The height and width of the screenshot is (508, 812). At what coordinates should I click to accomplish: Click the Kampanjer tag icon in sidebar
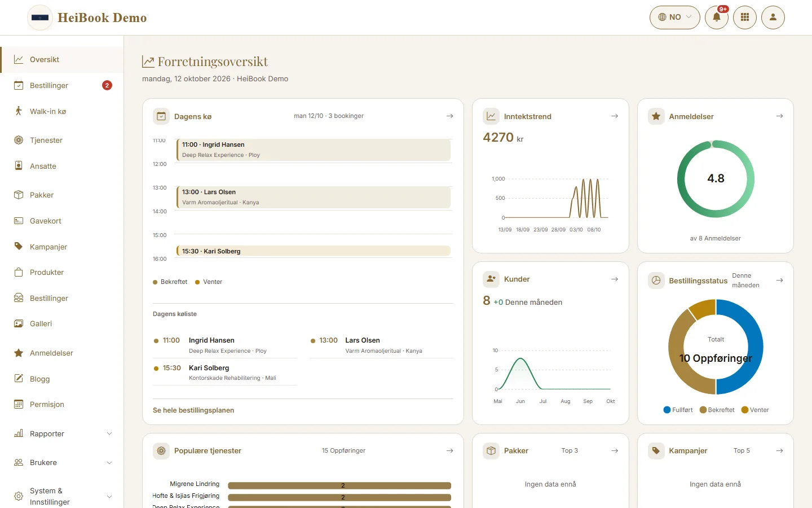19,247
